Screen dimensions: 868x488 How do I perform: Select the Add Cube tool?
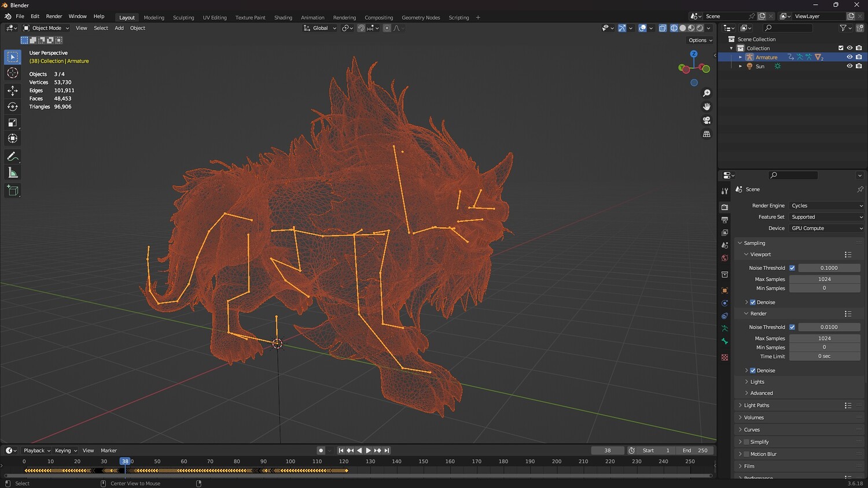coord(13,190)
